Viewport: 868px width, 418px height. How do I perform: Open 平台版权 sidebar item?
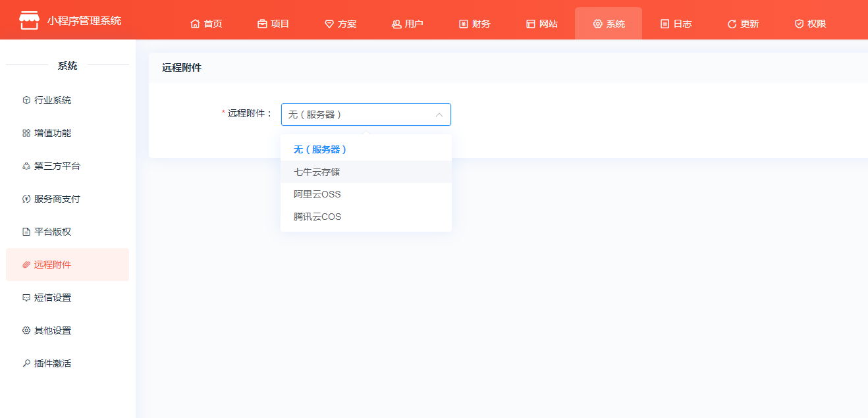click(x=67, y=232)
